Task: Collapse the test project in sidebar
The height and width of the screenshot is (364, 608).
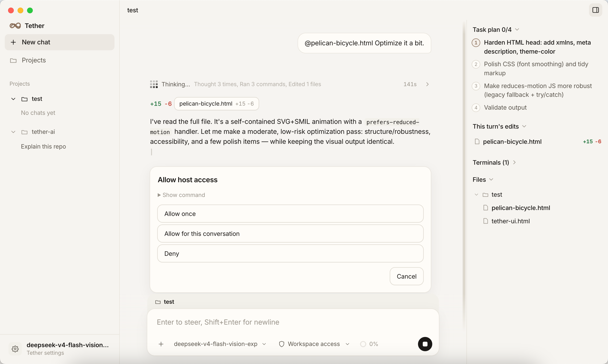Action: 13,99
